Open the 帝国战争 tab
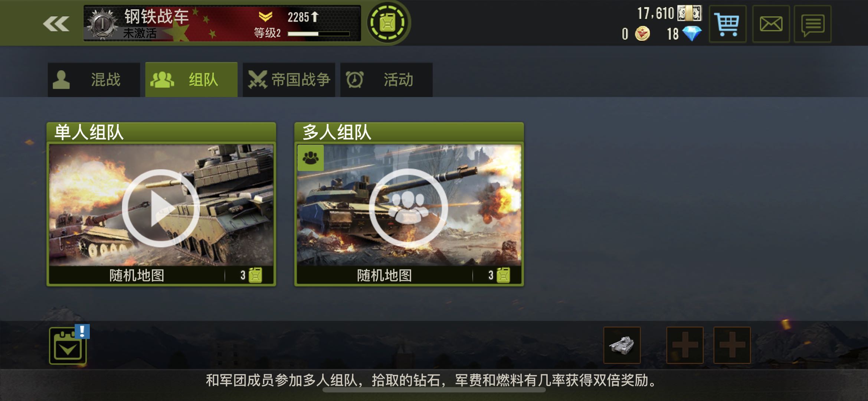The width and height of the screenshot is (868, 401). click(289, 80)
